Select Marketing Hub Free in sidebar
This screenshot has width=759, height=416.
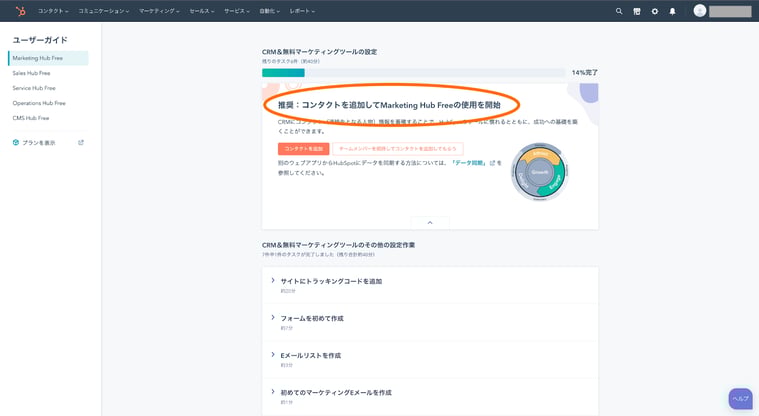pyautogui.click(x=48, y=58)
